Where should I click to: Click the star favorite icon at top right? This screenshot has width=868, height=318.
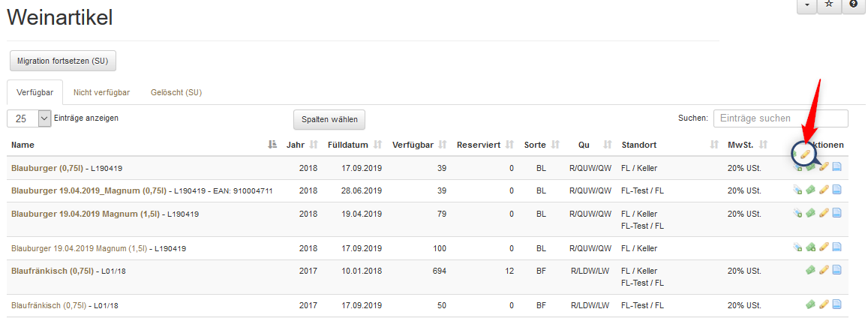829,4
